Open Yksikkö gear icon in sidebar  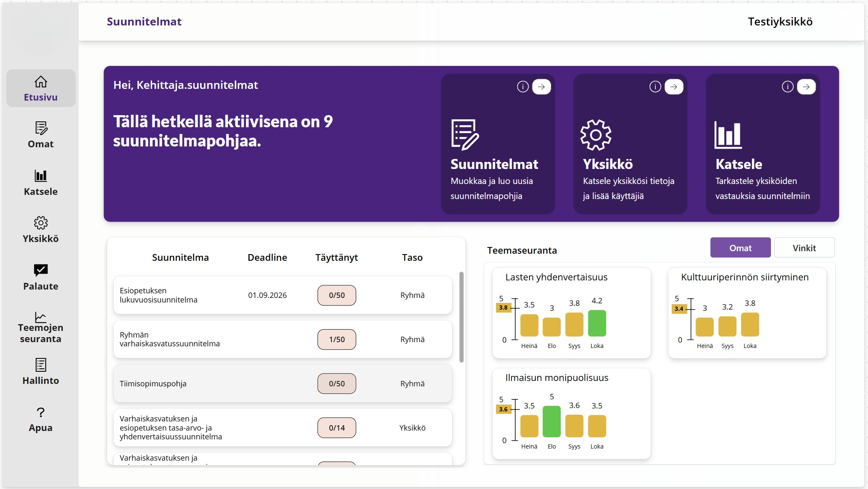point(40,223)
